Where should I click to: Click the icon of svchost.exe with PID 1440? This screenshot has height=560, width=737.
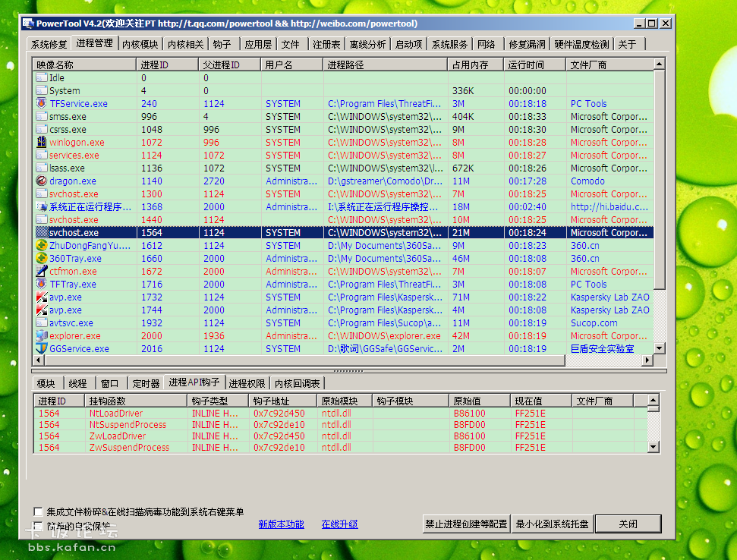click(x=42, y=219)
